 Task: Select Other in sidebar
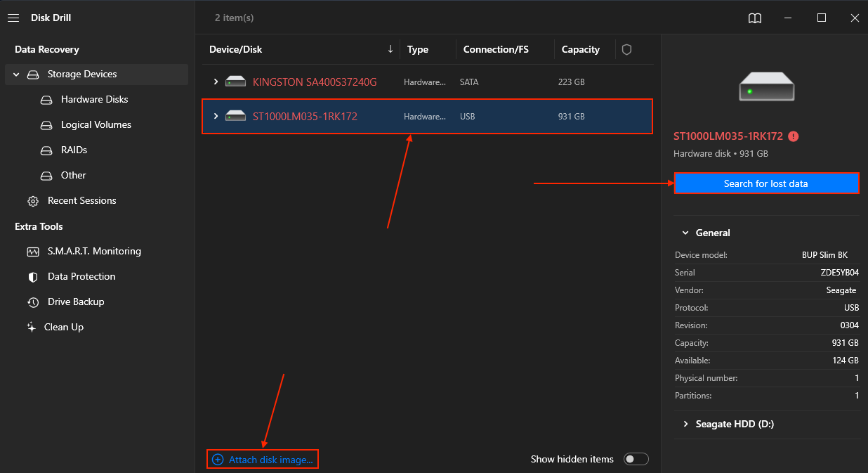coord(73,176)
